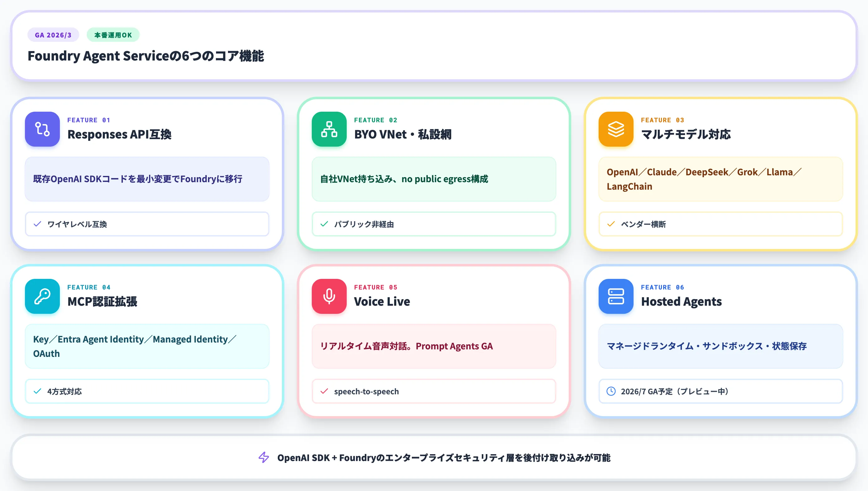Select the ベンダー横断 tag box
This screenshot has height=491, width=868.
click(721, 224)
